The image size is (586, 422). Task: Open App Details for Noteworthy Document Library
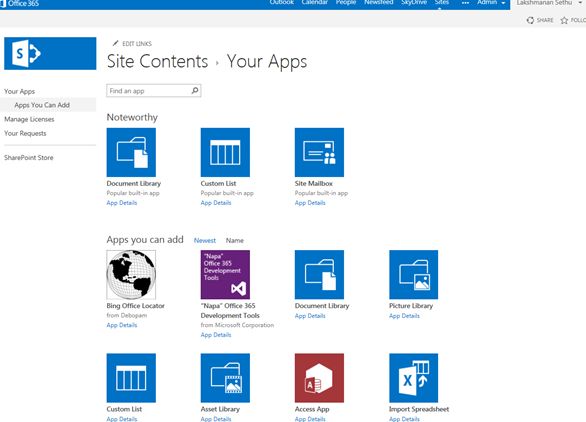(x=122, y=203)
